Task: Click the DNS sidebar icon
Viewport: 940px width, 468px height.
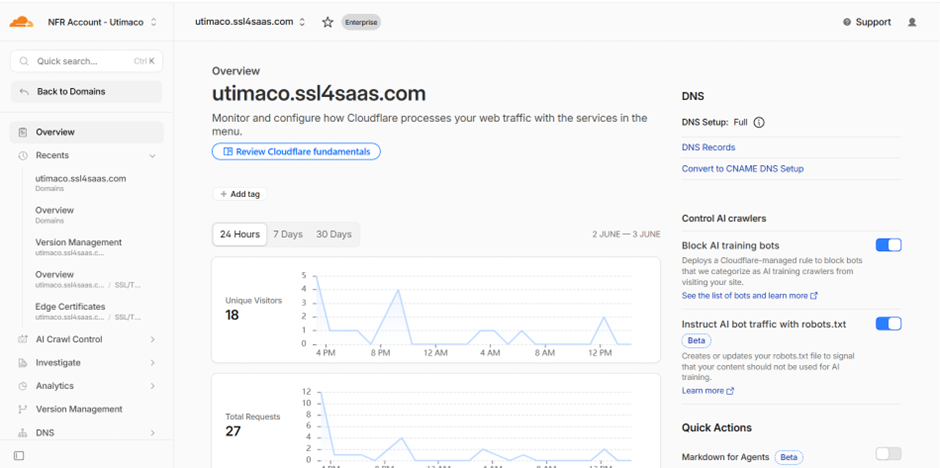Action: pyautogui.click(x=23, y=433)
